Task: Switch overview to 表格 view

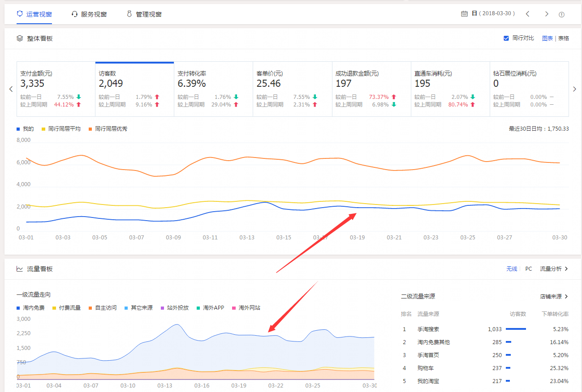Action: pos(563,38)
